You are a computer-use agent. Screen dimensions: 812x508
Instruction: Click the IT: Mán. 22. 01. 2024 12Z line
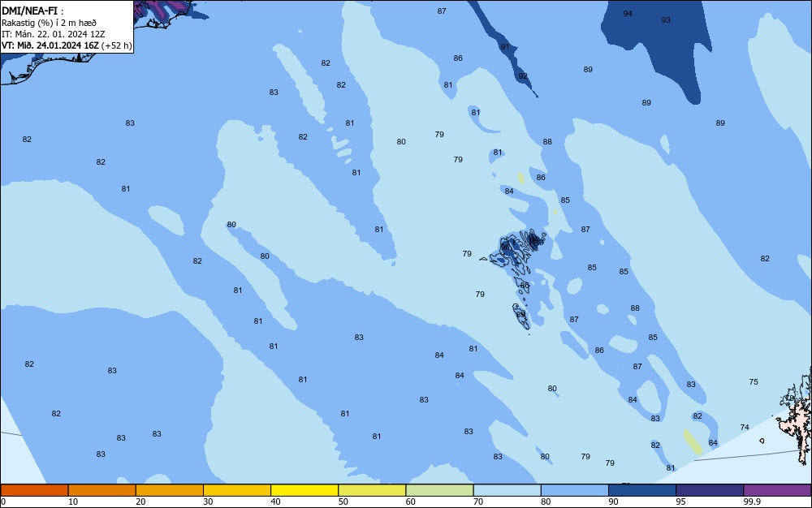pos(54,34)
